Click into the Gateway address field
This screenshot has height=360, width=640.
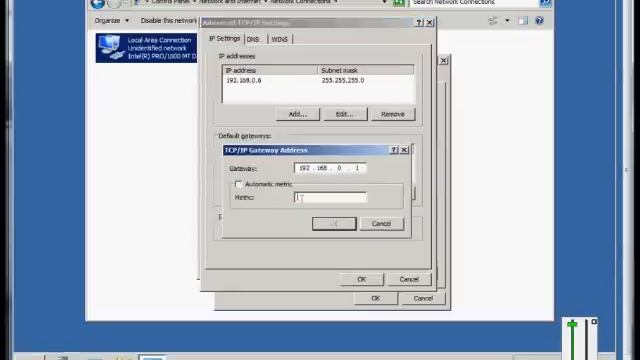330,168
